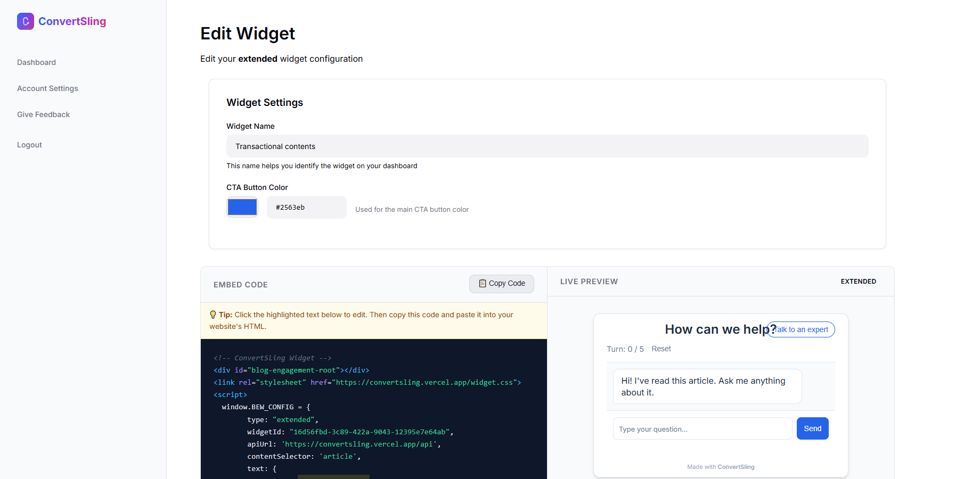The width and height of the screenshot is (980, 479).
Task: Click Made with ConvertSling
Action: tap(721, 467)
